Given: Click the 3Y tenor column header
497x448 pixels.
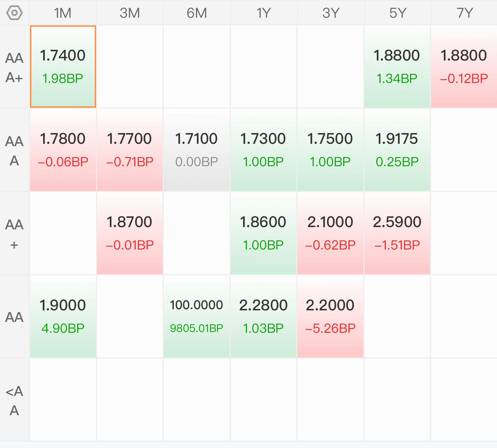Looking at the screenshot, I should tap(331, 13).
